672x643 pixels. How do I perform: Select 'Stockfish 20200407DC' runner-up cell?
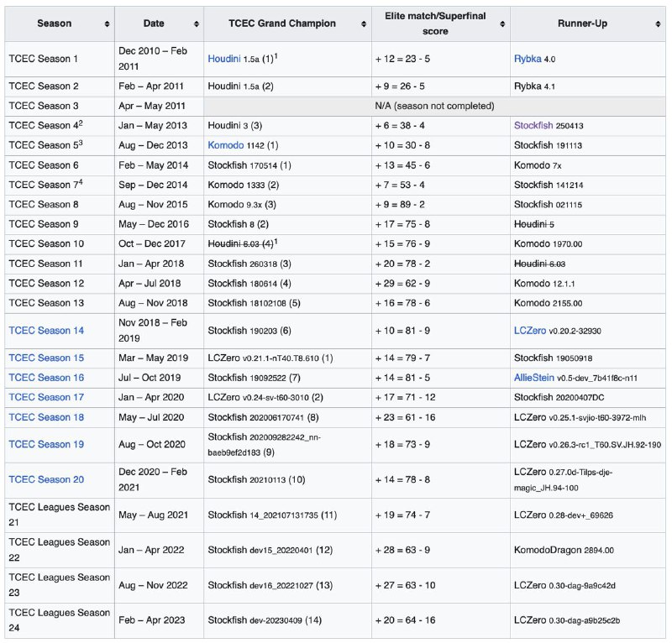click(587, 397)
